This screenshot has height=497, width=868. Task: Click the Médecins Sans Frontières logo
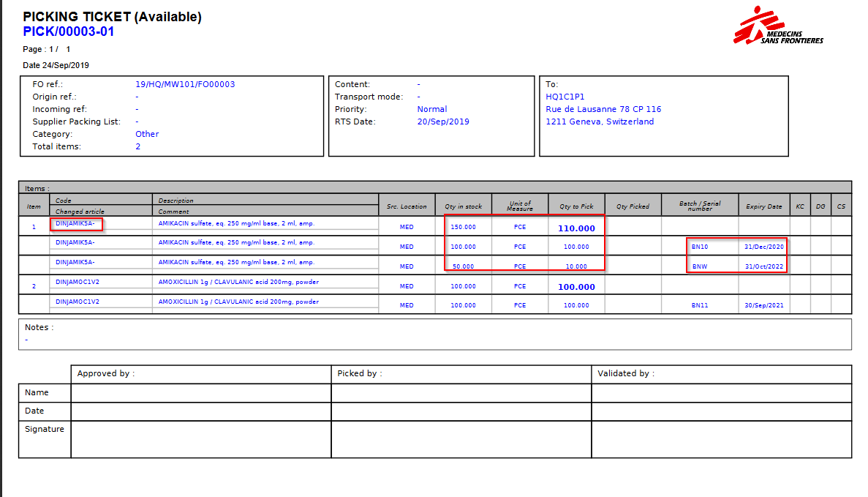tap(777, 26)
